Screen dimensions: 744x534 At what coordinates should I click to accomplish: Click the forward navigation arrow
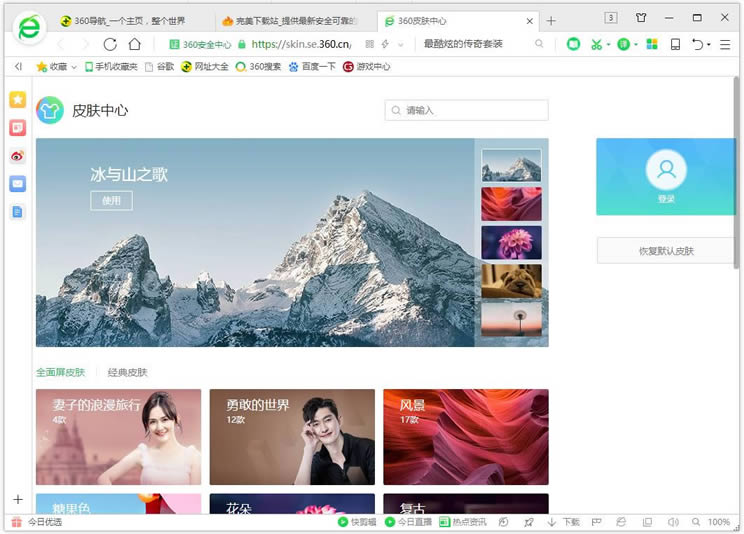pos(85,44)
